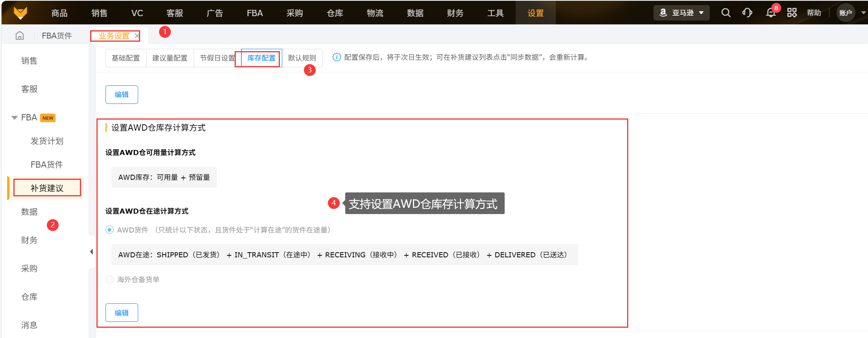Click the customer support headset icon
This screenshot has height=338, width=868.
747,13
